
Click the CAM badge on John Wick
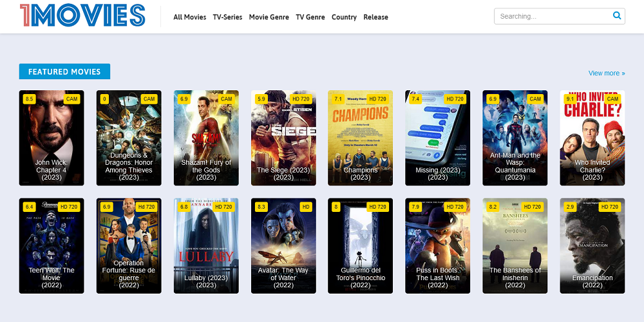point(72,99)
